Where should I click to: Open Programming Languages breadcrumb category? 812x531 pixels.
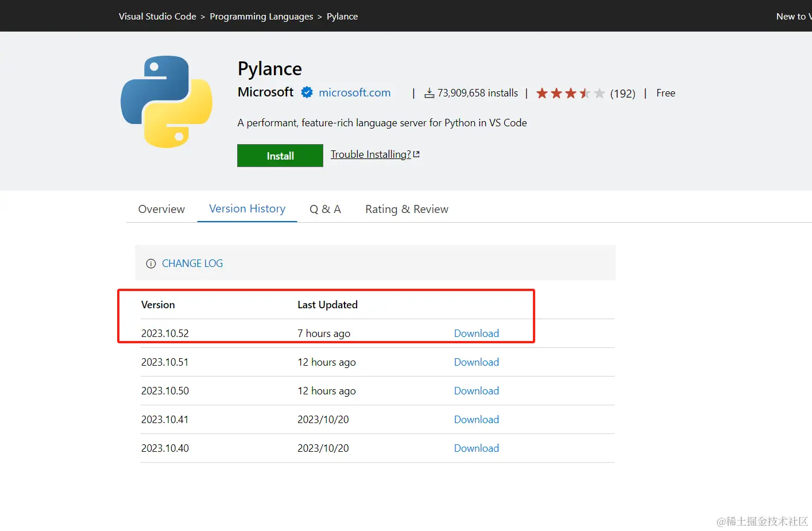[261, 16]
